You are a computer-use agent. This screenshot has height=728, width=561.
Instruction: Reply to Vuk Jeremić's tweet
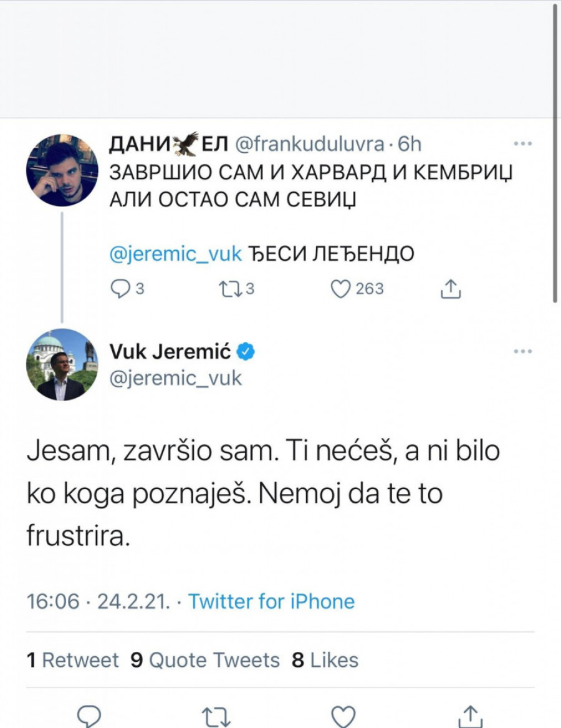(91, 716)
